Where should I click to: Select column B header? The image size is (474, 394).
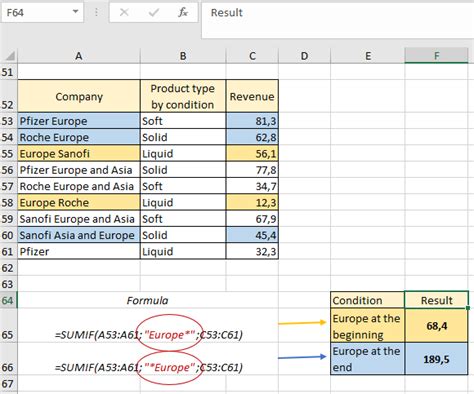[183, 56]
